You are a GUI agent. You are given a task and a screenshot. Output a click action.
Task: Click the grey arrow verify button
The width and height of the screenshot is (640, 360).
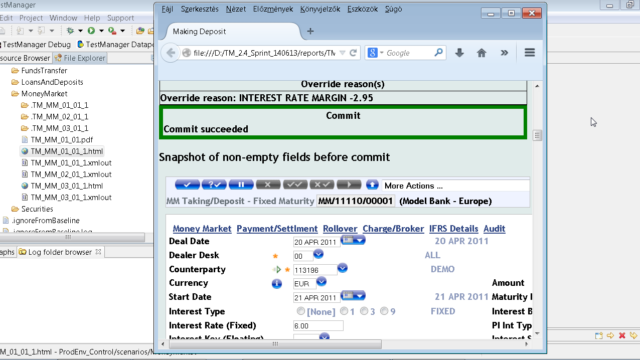349,185
